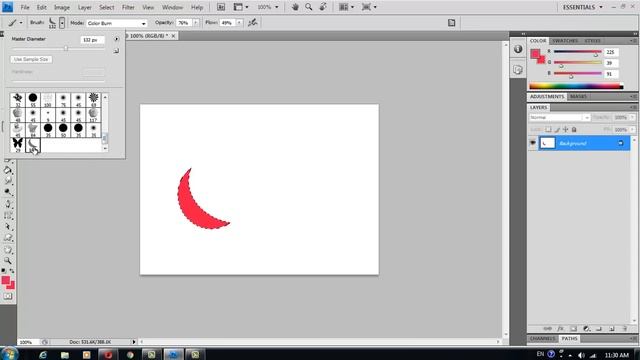The image size is (640, 360).
Task: Toggle lock image pixels
Action: pyautogui.click(x=557, y=129)
